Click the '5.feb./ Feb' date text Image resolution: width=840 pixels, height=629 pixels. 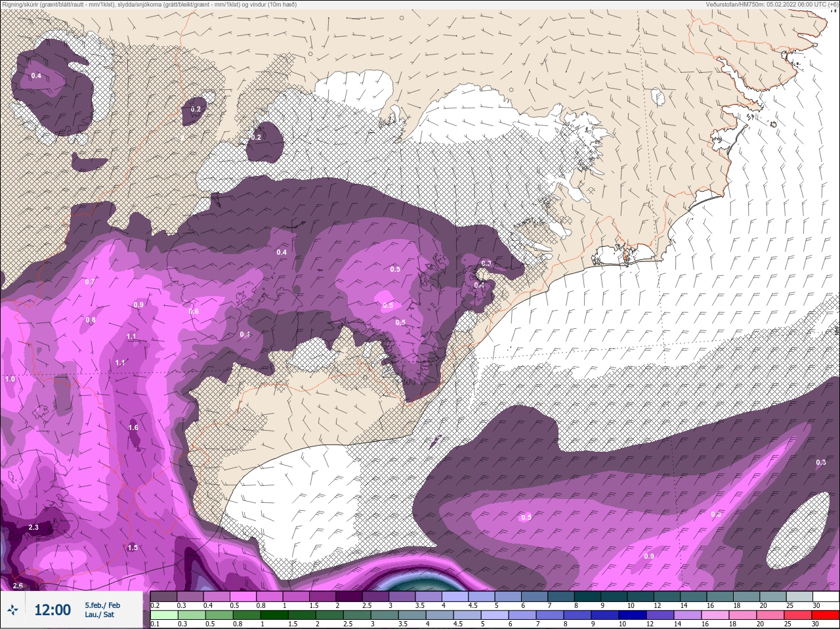tap(102, 605)
